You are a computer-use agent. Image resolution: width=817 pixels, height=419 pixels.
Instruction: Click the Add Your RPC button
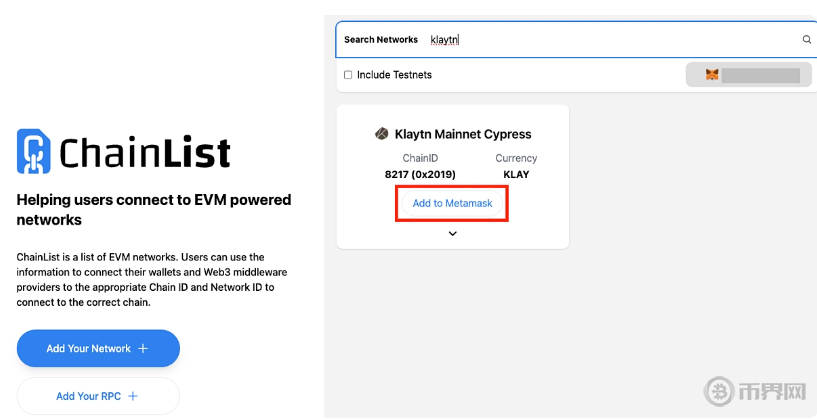[98, 396]
